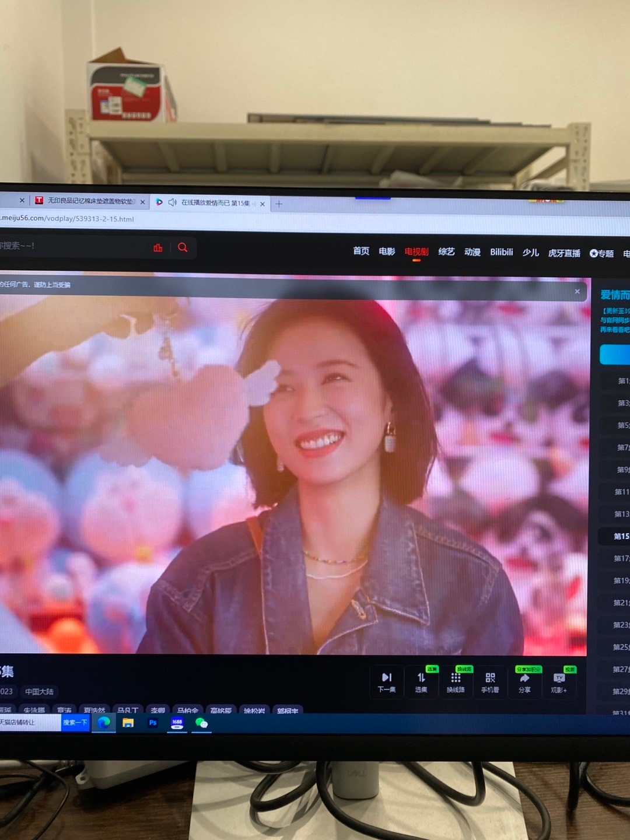This screenshot has height=840, width=630.
Task: Open the 综艺 navigation item
Action: point(446,251)
